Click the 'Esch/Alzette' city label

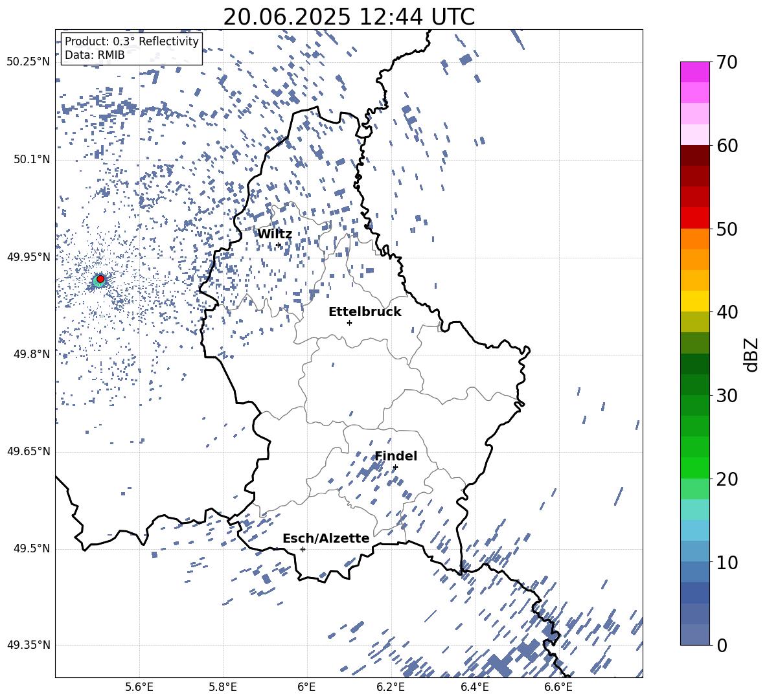point(326,539)
